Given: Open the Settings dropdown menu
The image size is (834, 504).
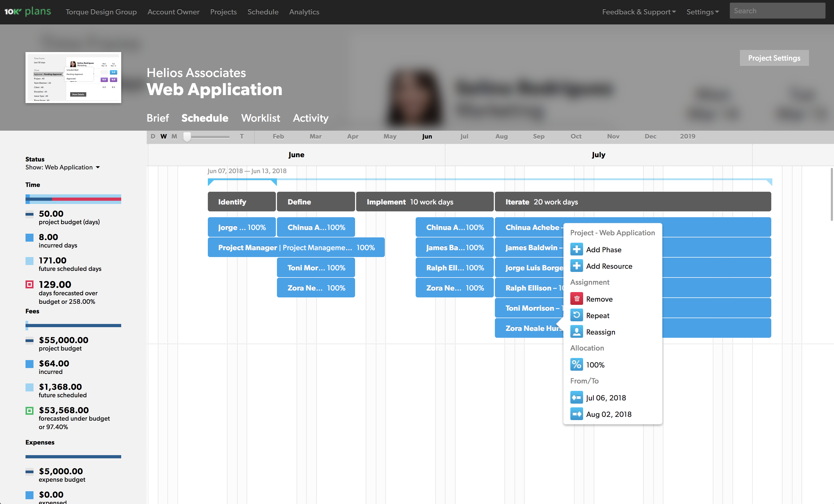Looking at the screenshot, I should coord(702,12).
